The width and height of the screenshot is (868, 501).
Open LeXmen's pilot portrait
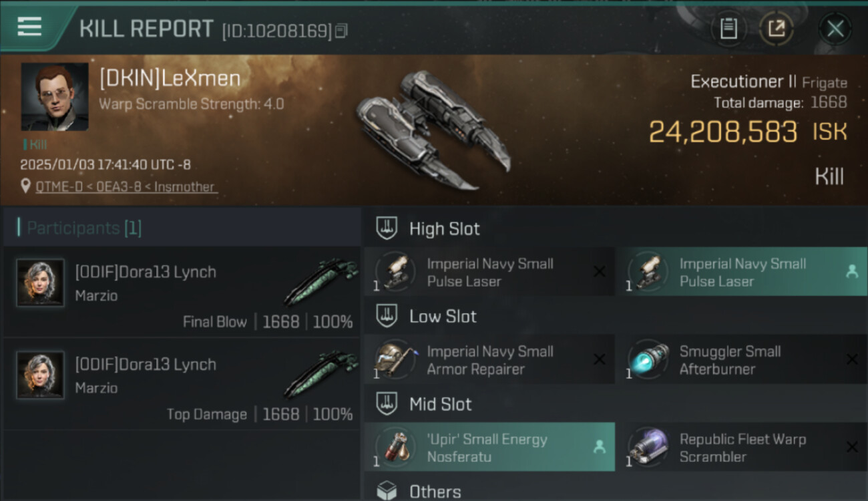[55, 97]
